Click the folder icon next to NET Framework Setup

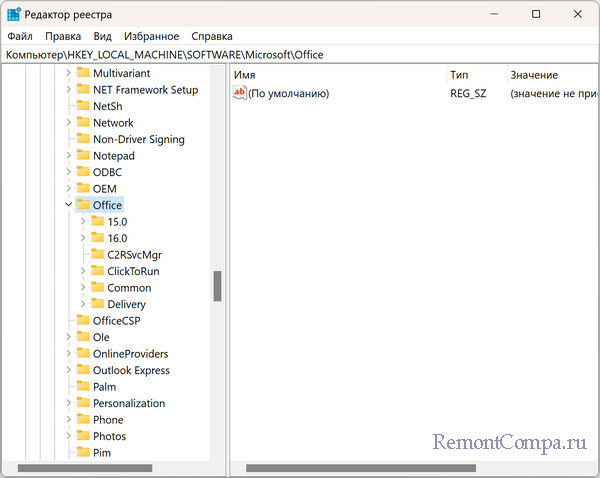pos(83,89)
